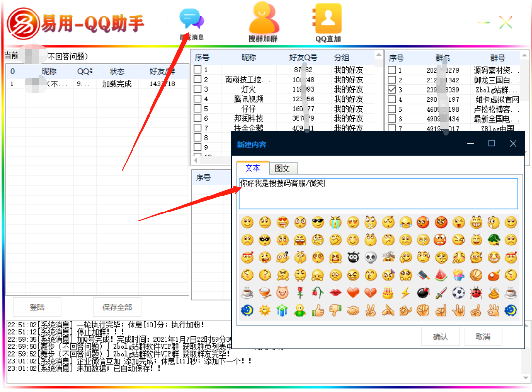Sort friends by the 好友Q号 column header
Image resolution: width=532 pixels, height=392 pixels.
pos(303,58)
